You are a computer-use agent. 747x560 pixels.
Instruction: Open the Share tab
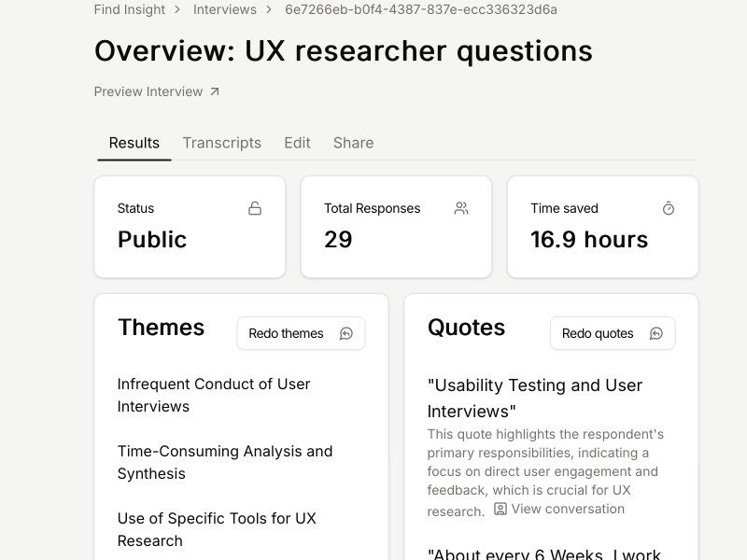click(x=353, y=143)
